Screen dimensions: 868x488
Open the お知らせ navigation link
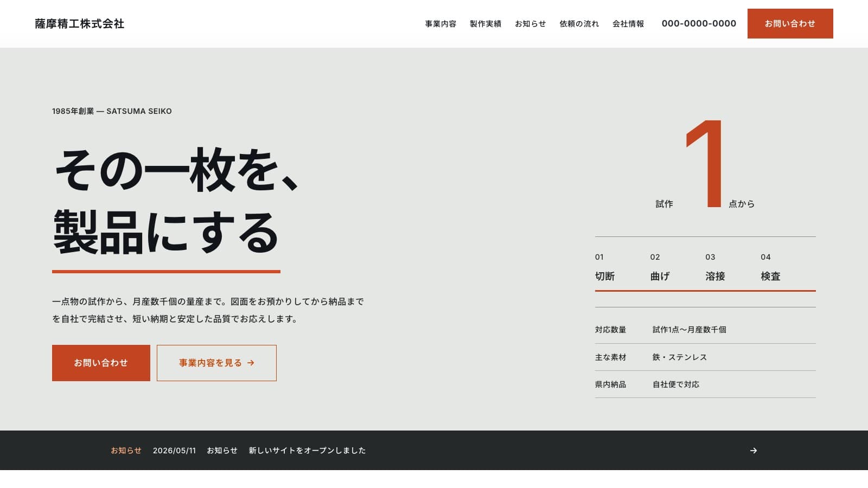(531, 24)
